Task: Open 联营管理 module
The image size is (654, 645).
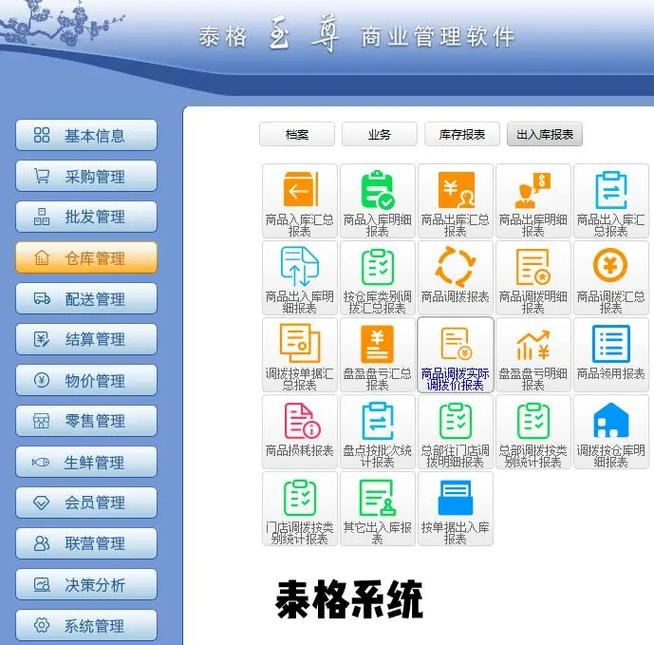Action: tap(86, 544)
